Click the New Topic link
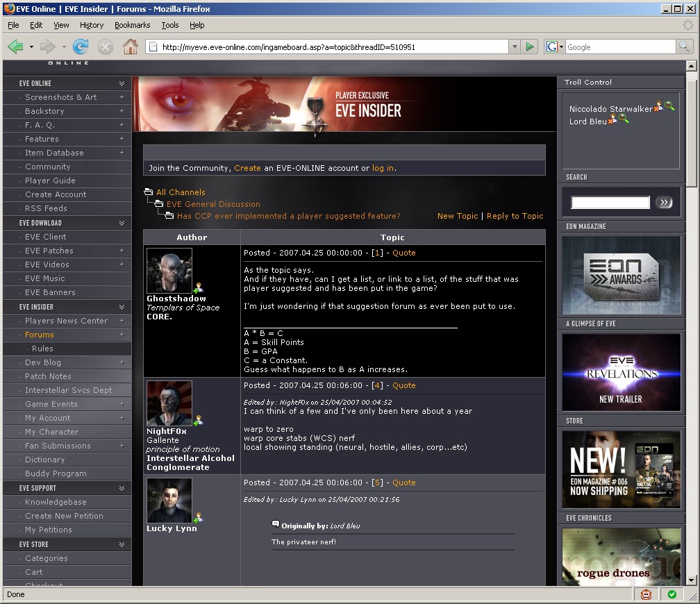Viewport: 700px width, 604px height. (x=458, y=216)
